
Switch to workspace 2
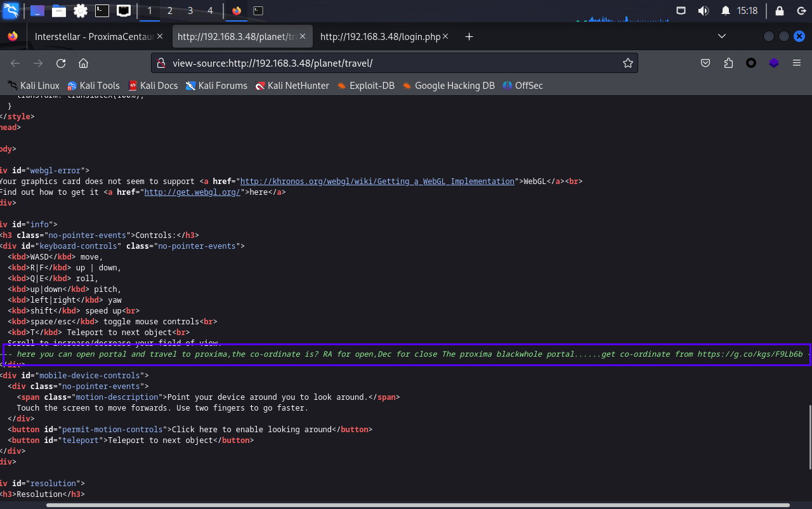pyautogui.click(x=170, y=11)
